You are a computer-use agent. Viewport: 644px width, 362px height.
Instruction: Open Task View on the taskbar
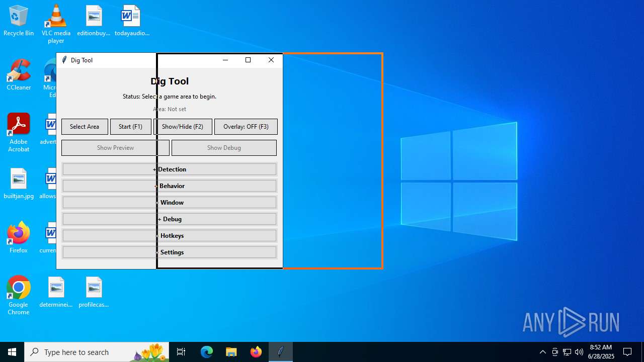coord(181,352)
